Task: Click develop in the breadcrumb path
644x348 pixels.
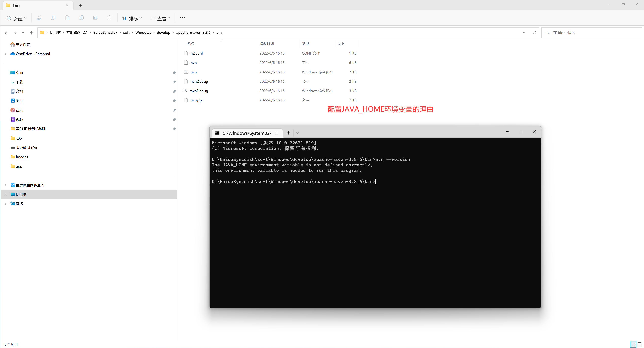Action: point(163,32)
